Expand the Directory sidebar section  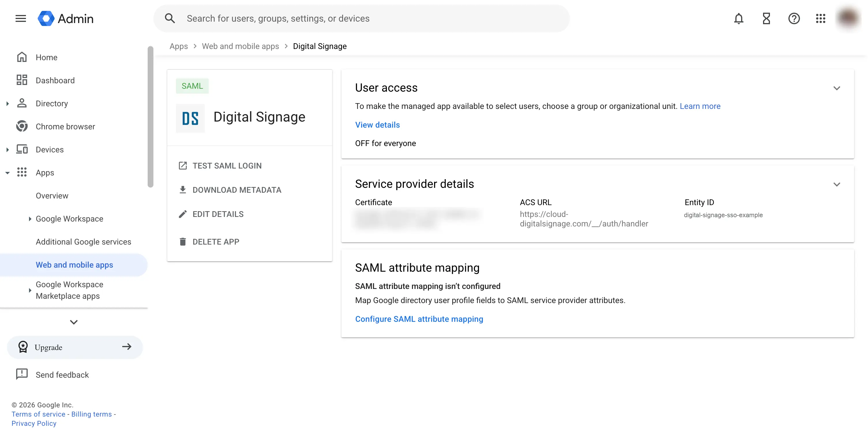click(x=7, y=103)
